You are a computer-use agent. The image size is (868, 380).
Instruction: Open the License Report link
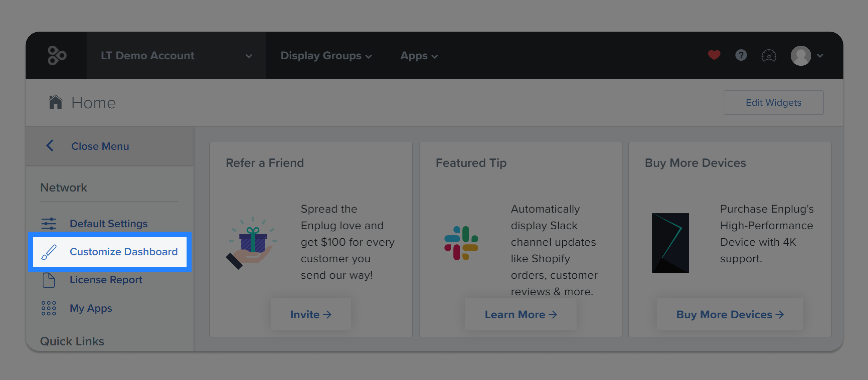pyautogui.click(x=106, y=280)
